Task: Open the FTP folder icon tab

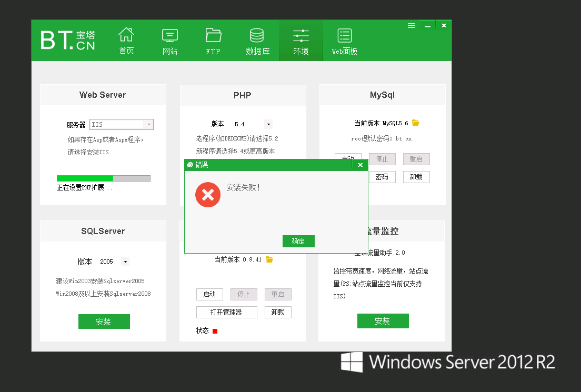Action: (x=213, y=41)
